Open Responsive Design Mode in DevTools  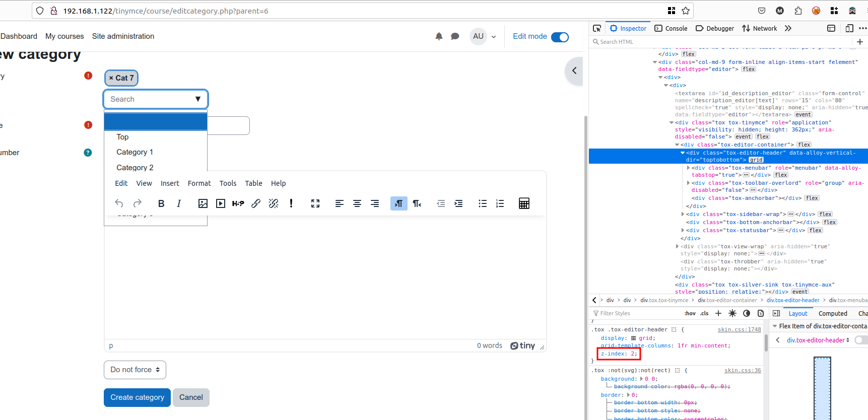849,28
